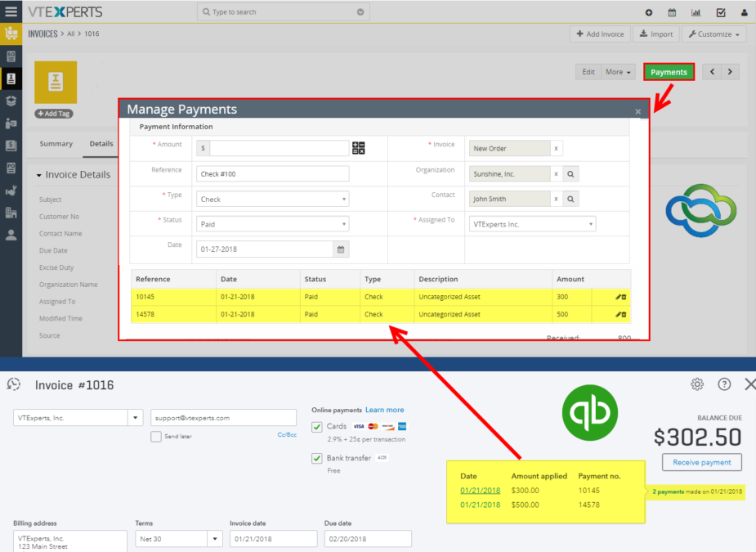This screenshot has height=552, width=756.
Task: Open the Products box sidebar icon
Action: pos(11,101)
